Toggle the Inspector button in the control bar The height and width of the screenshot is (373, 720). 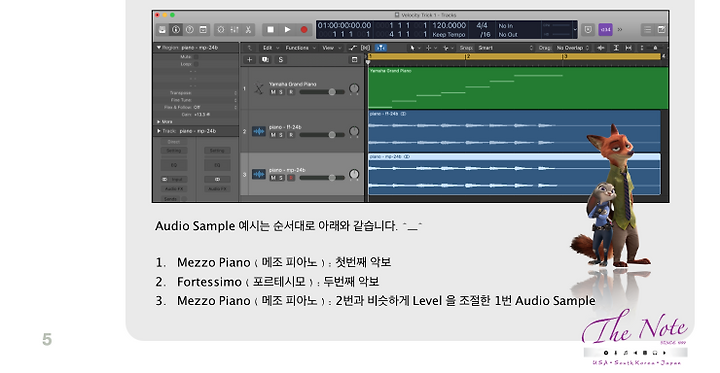(176, 29)
